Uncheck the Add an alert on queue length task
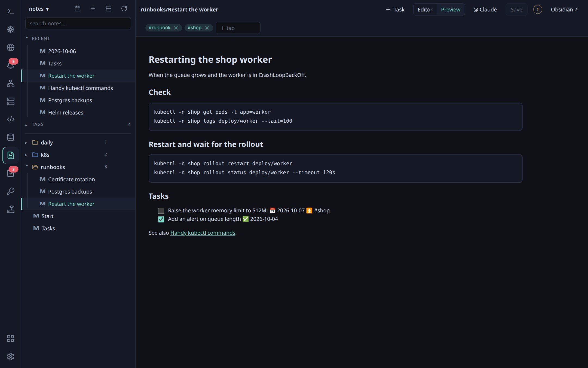 pyautogui.click(x=161, y=219)
